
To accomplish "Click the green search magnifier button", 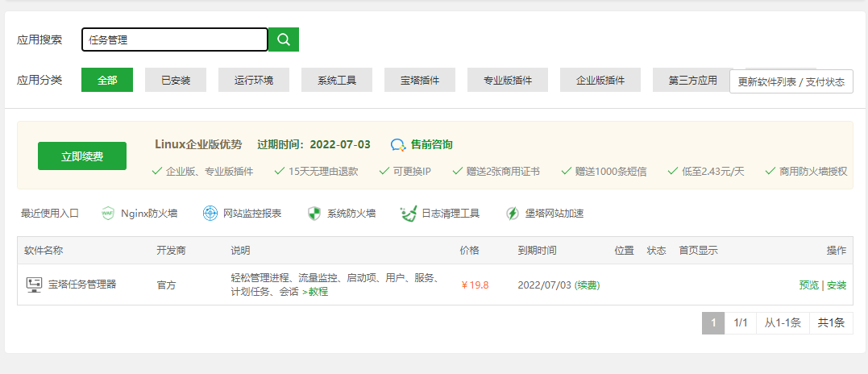I will coord(284,39).
